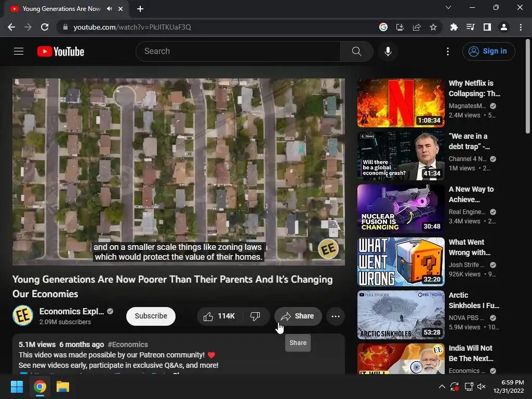Click the Share button below the video
The height and width of the screenshot is (399, 532).
point(298,316)
